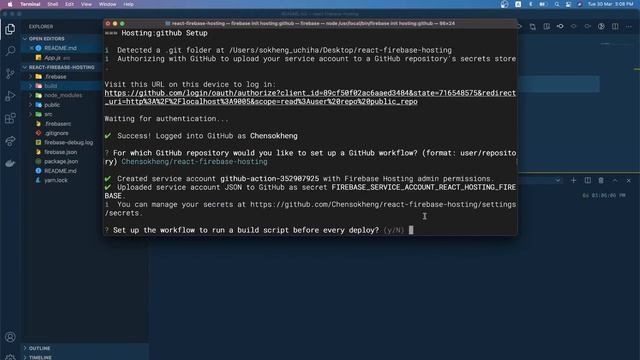Viewport: 640px width, 360px height.
Task: Click the 'Hosting:github Setup' heading in terminal
Action: click(x=164, y=33)
